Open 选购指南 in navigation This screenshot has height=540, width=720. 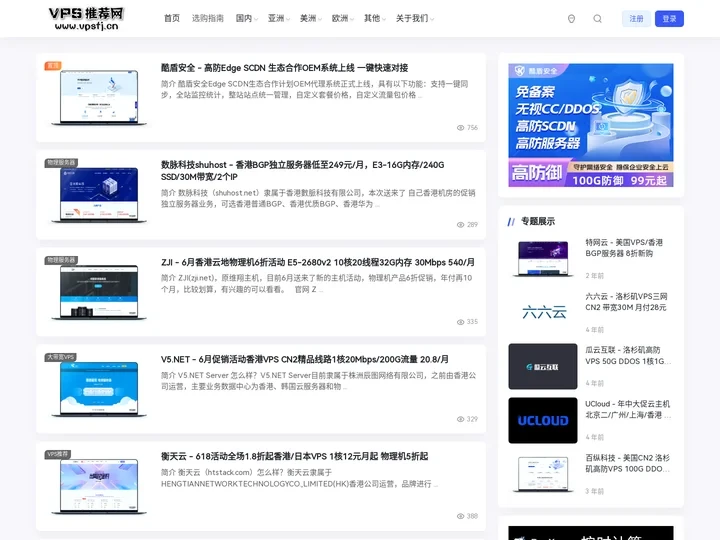pos(208,18)
